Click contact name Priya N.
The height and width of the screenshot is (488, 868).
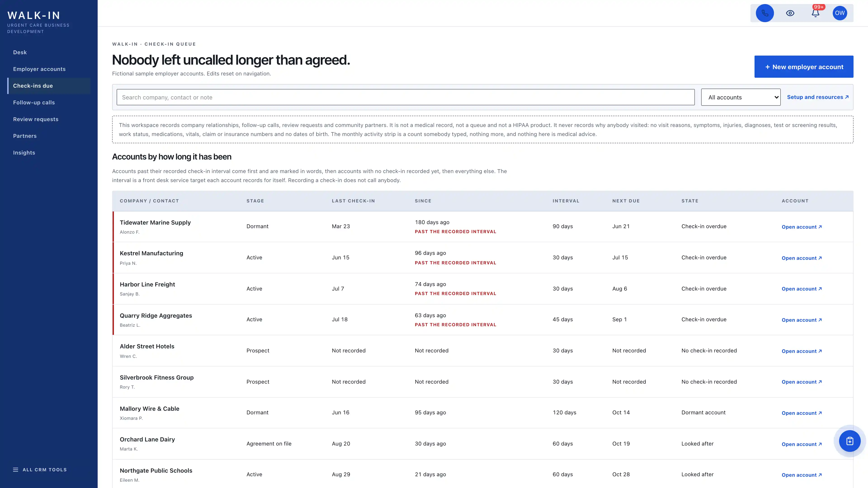coord(128,263)
